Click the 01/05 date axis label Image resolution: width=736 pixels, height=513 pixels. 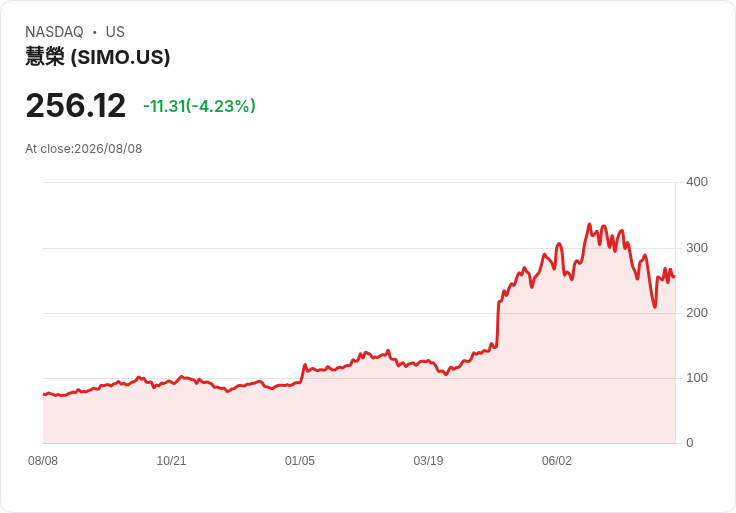pyautogui.click(x=299, y=461)
